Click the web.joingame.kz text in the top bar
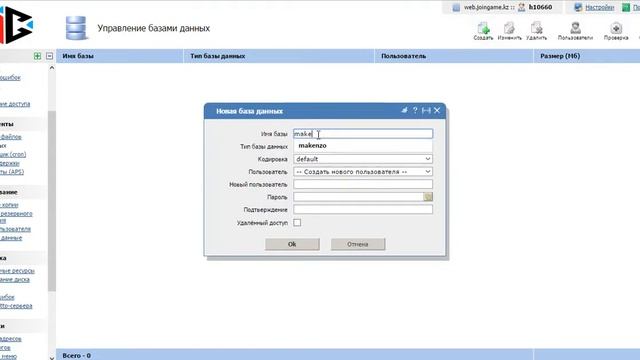The height and width of the screenshot is (360, 640). coord(486,7)
